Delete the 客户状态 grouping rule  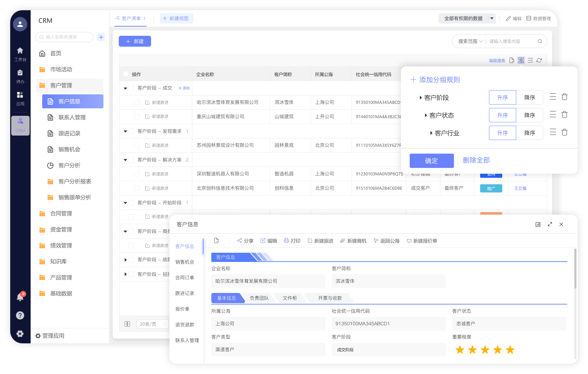[564, 115]
